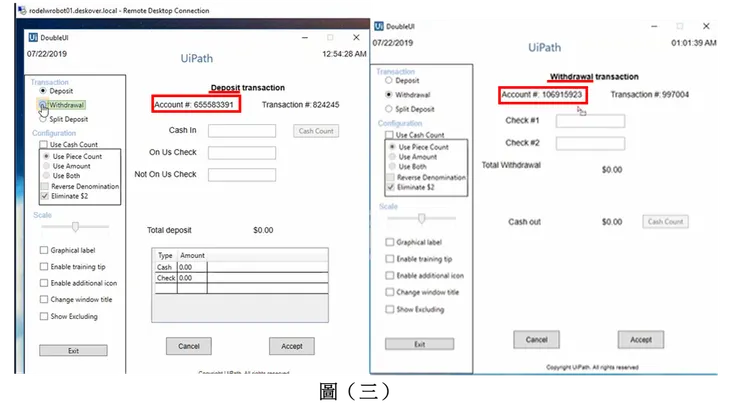Check Graphical label in left window
Screen dimensions: 740x415
coord(44,250)
